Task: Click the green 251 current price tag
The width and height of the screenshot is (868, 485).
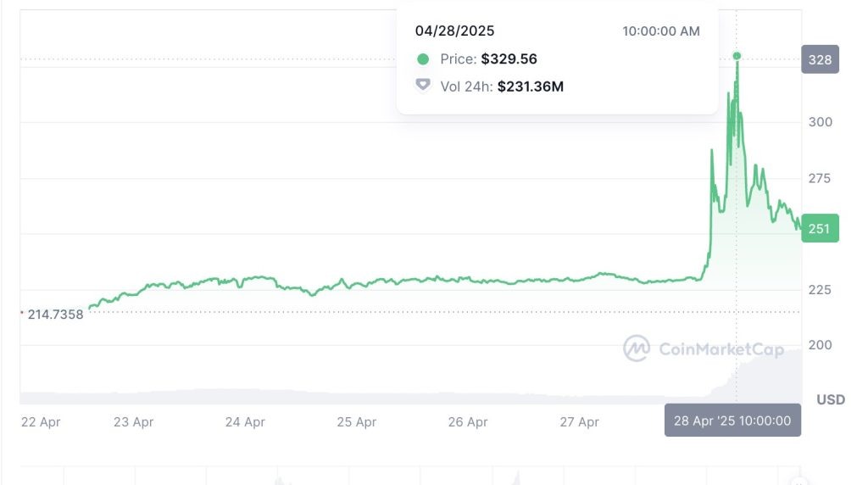Action: point(820,228)
